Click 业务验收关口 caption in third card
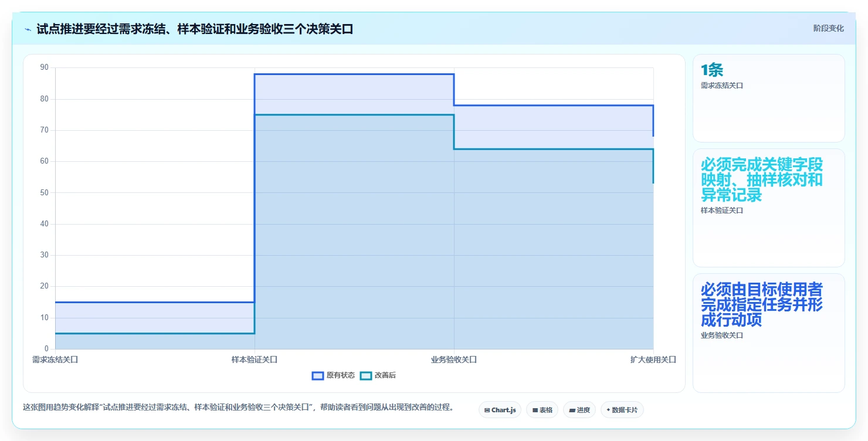The height and width of the screenshot is (441, 868). [722, 335]
